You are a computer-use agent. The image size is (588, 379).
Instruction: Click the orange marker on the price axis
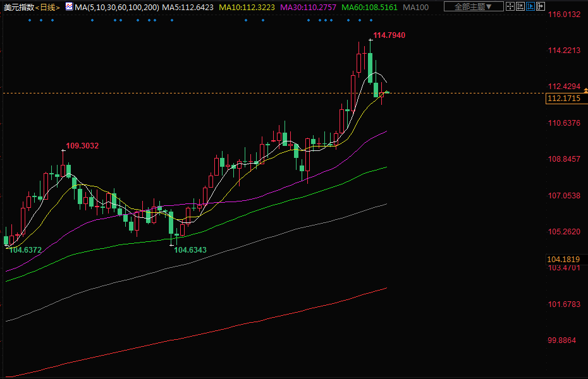pyautogui.click(x=585, y=92)
